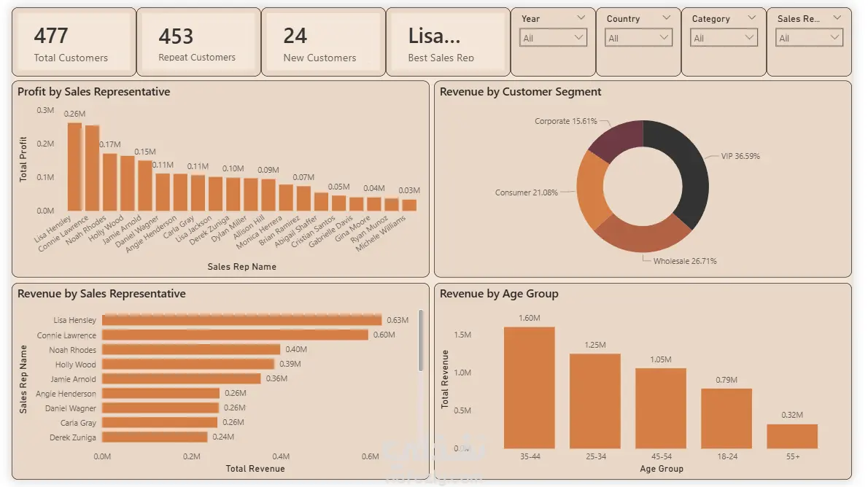The image size is (868, 487).
Task: Select the 35-44 age group bar
Action: pyautogui.click(x=530, y=387)
